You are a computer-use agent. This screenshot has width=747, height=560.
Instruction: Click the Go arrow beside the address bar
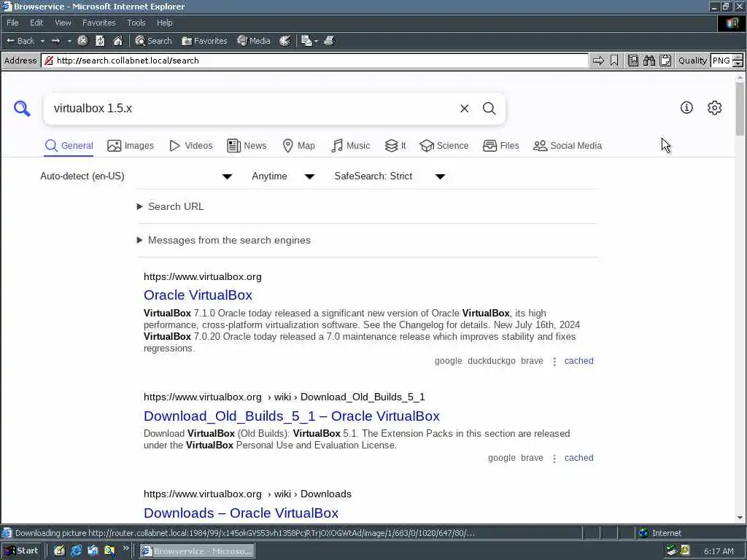coord(598,61)
